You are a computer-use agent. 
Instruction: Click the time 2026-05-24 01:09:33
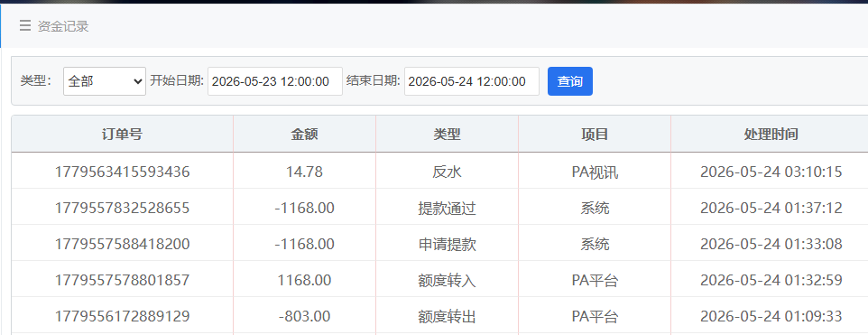pos(771,316)
